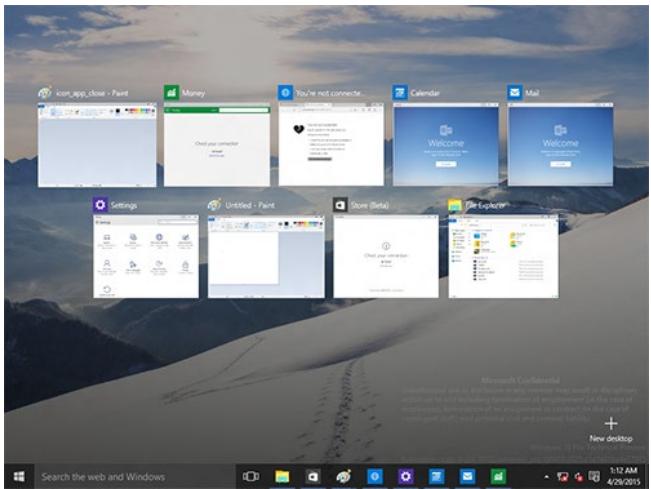
Task: Show hidden system tray icons
Action: 546,477
